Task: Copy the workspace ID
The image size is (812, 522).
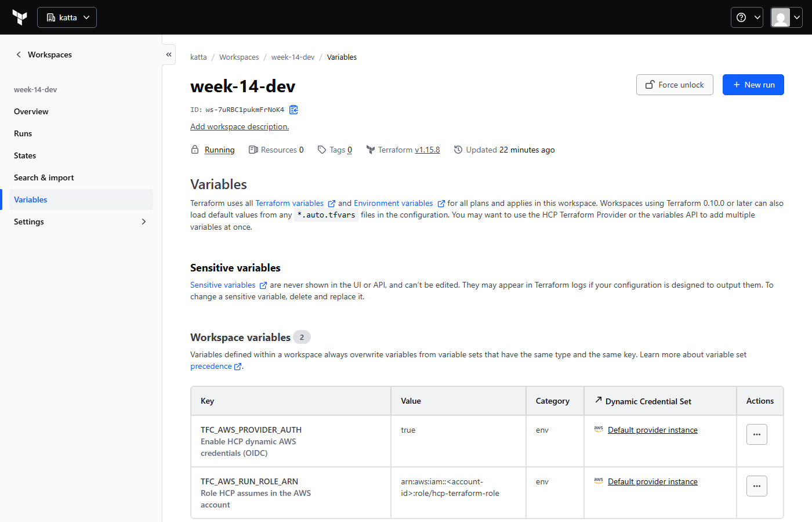Action: point(294,110)
